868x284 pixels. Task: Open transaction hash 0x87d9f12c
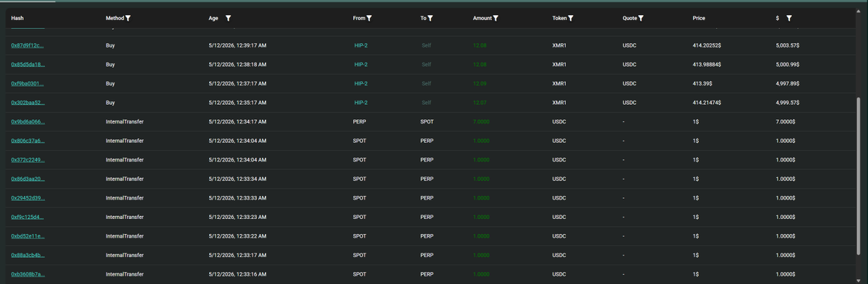pyautogui.click(x=27, y=46)
